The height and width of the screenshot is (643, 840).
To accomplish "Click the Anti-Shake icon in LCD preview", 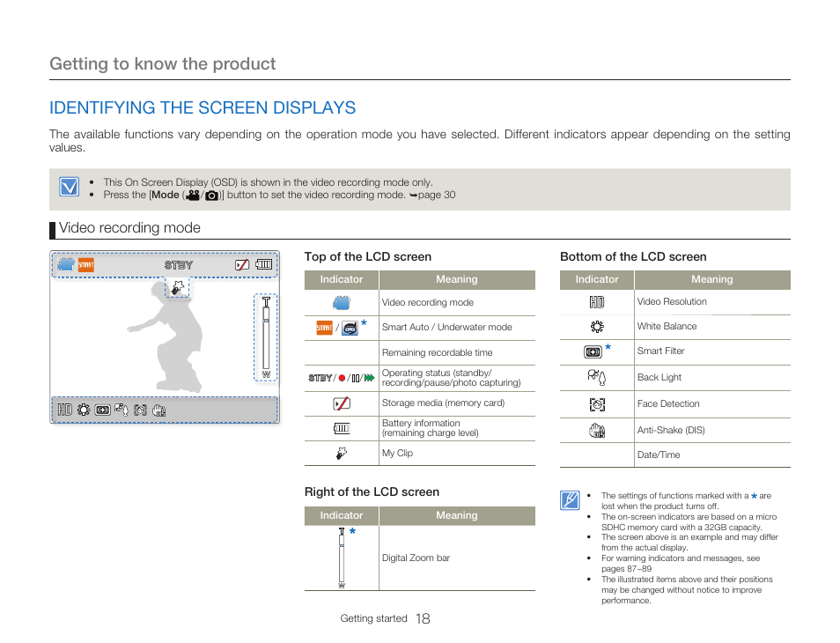I will [x=159, y=410].
